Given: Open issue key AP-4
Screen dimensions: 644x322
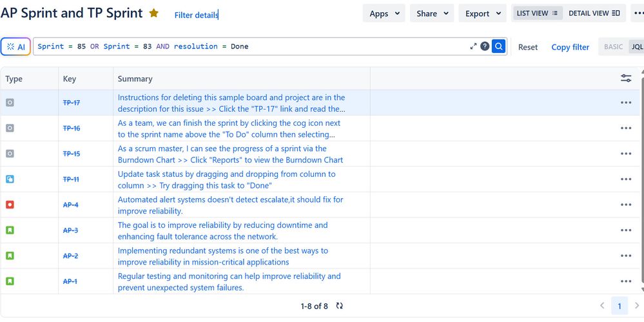Looking at the screenshot, I should [x=70, y=205].
